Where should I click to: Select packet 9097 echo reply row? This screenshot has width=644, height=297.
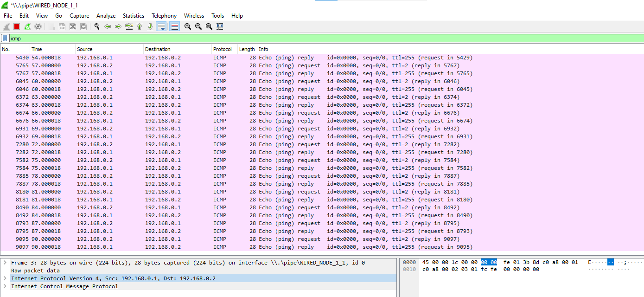(x=322, y=247)
